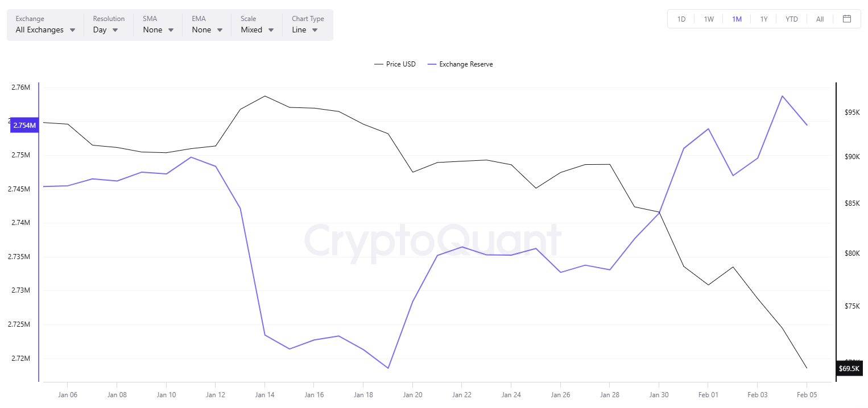The image size is (868, 408).
Task: Click the Chart Type dropdown chevron arrow
Action: point(315,30)
